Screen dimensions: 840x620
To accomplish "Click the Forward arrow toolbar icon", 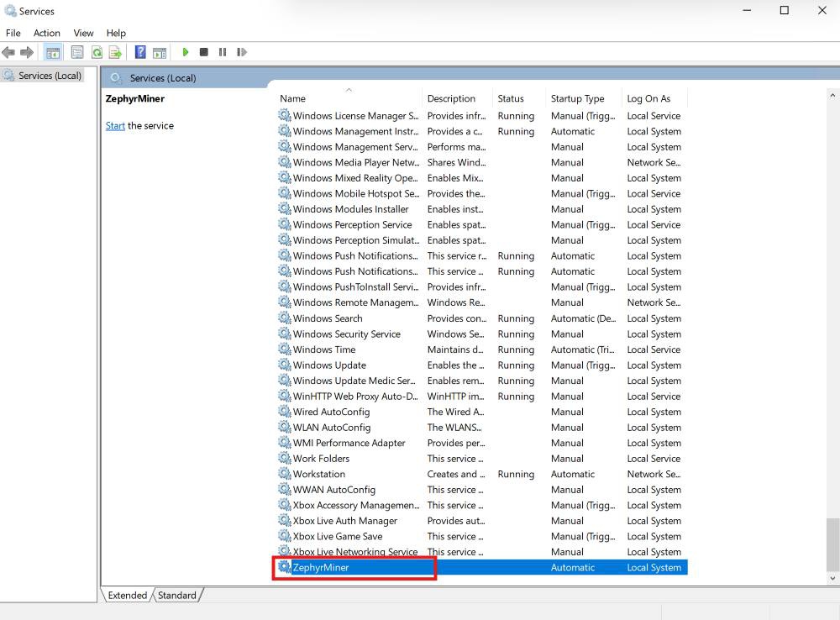I will 26,52.
